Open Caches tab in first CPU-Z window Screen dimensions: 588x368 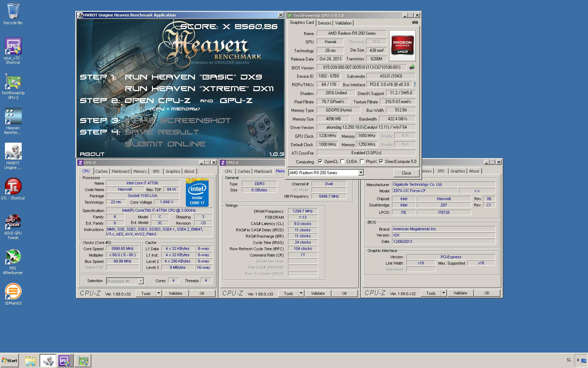tap(101, 171)
